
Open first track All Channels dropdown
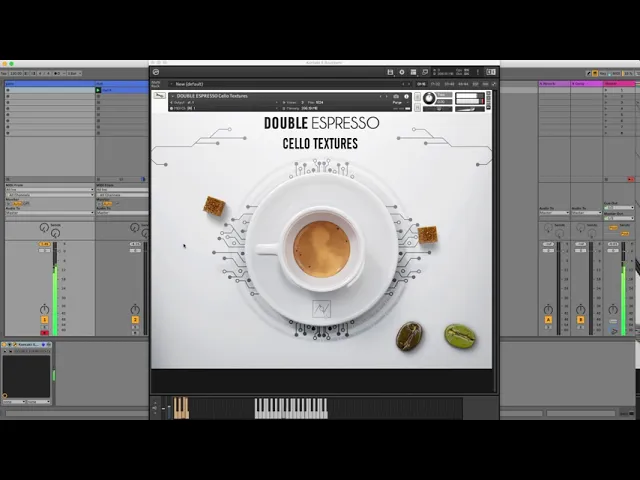pos(49,195)
